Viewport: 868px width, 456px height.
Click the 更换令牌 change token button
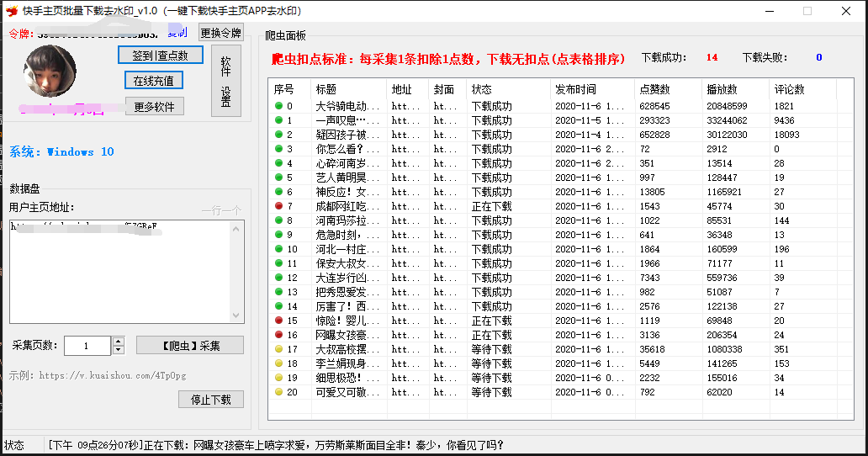(221, 33)
